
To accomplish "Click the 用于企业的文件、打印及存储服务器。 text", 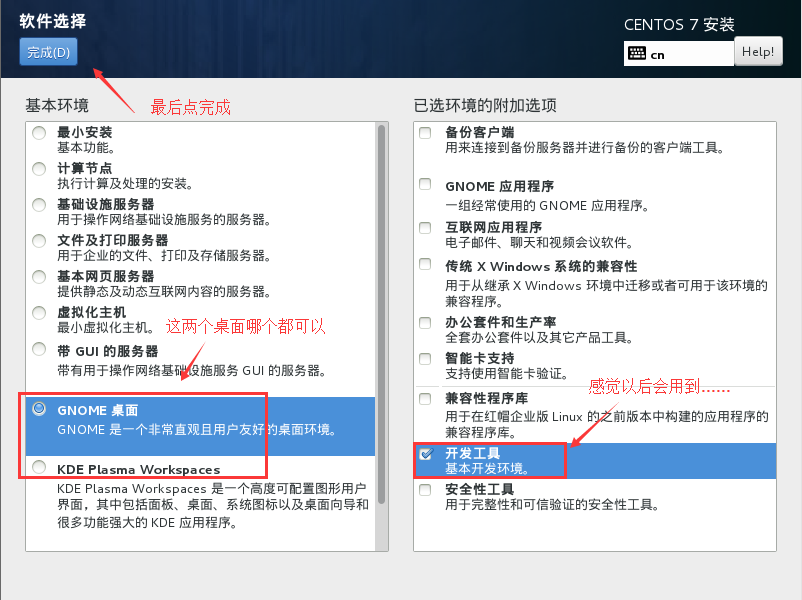I will click(164, 256).
